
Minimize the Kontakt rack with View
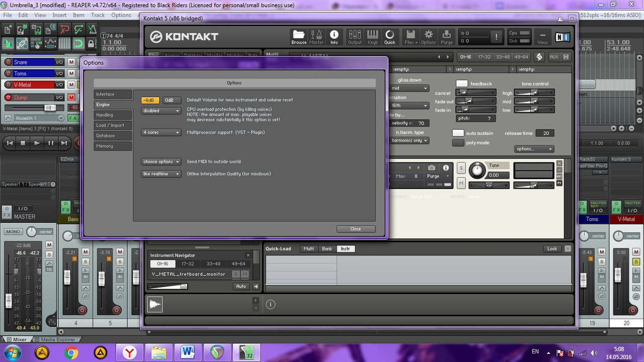542,37
